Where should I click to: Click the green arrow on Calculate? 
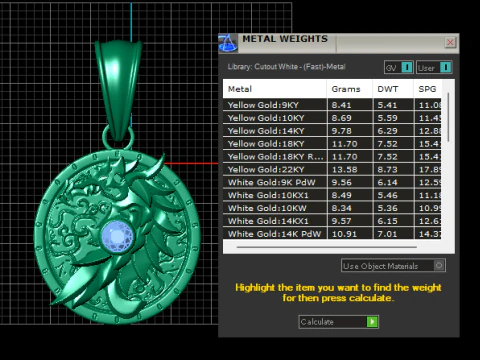372,322
